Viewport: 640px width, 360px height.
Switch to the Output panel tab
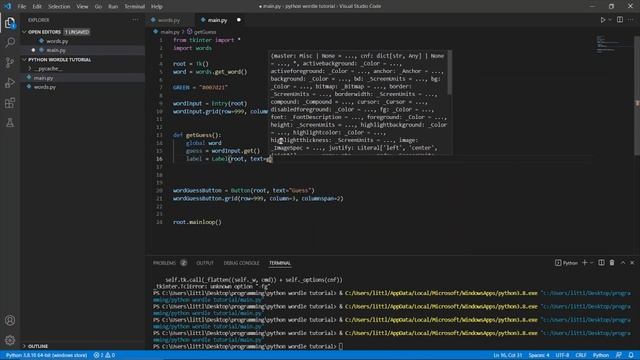coord(205,263)
